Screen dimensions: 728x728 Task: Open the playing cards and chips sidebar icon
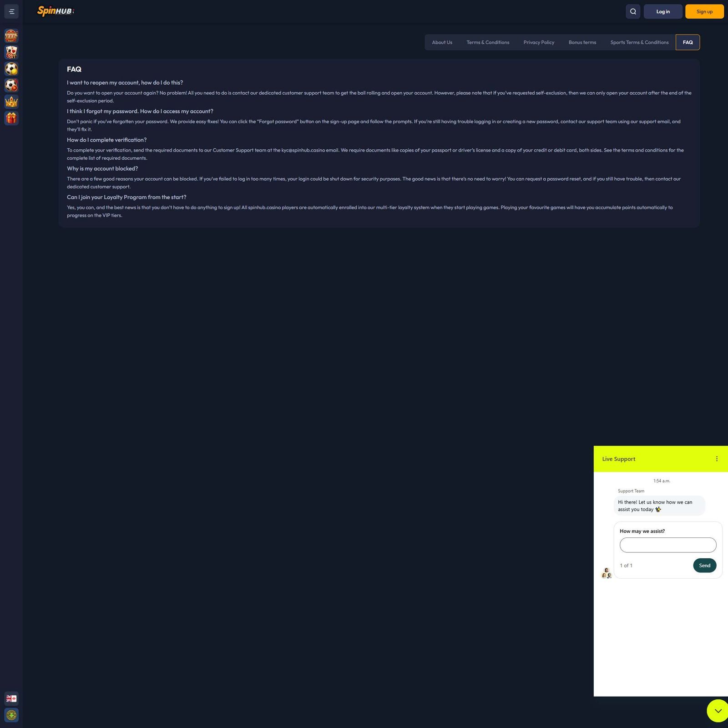pos(11,52)
